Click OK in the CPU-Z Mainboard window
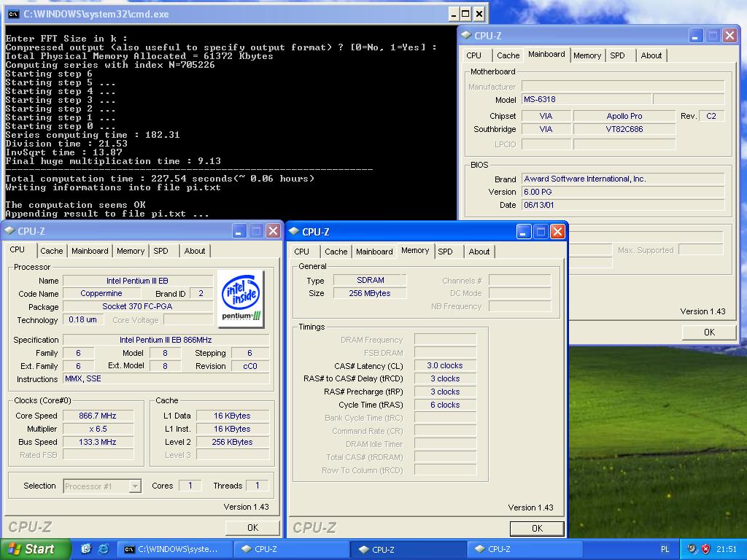Image resolution: width=747 pixels, height=560 pixels. tap(709, 332)
